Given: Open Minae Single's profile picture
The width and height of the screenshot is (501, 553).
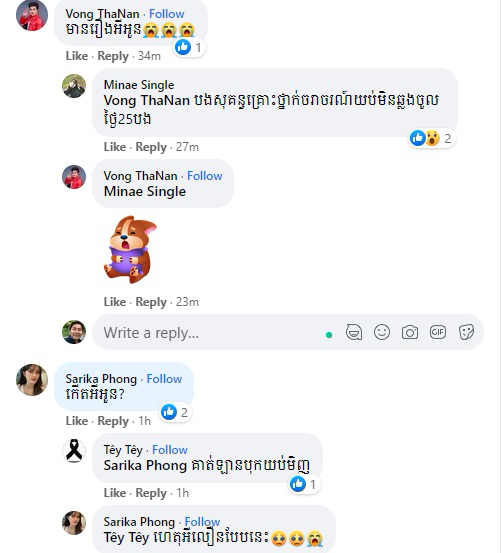Looking at the screenshot, I should (74, 86).
